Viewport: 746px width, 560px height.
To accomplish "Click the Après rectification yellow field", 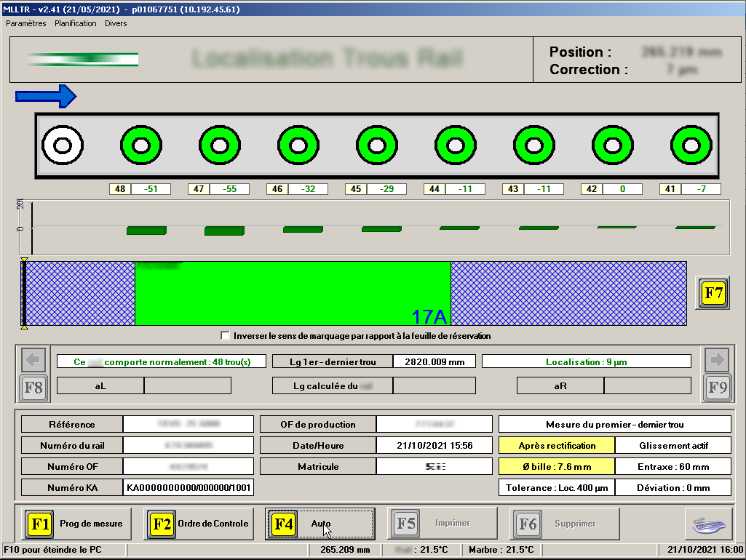I will click(x=557, y=446).
